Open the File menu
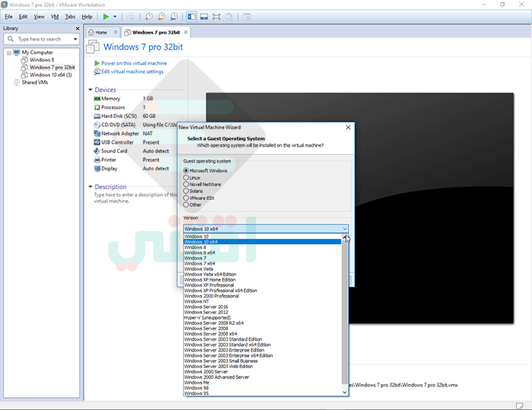The image size is (532, 410). tap(8, 17)
